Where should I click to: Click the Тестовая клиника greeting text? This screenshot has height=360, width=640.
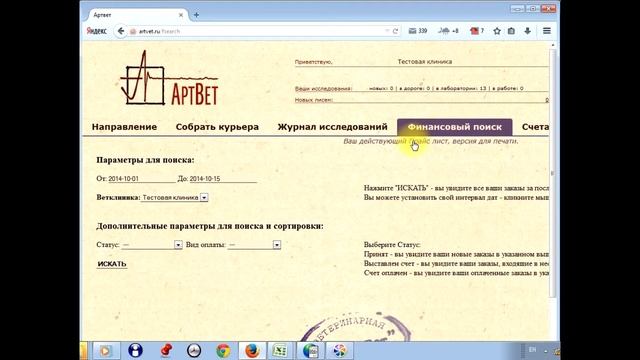click(x=424, y=62)
